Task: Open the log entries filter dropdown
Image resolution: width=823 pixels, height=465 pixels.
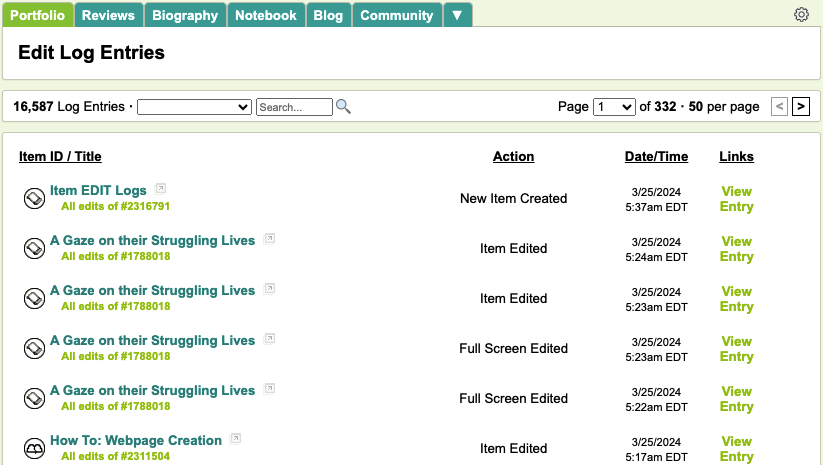Action: coord(194,107)
